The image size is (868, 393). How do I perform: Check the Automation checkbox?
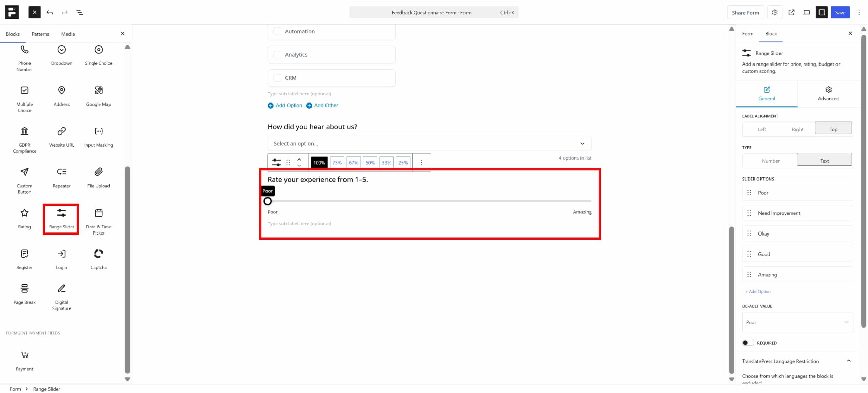[277, 31]
